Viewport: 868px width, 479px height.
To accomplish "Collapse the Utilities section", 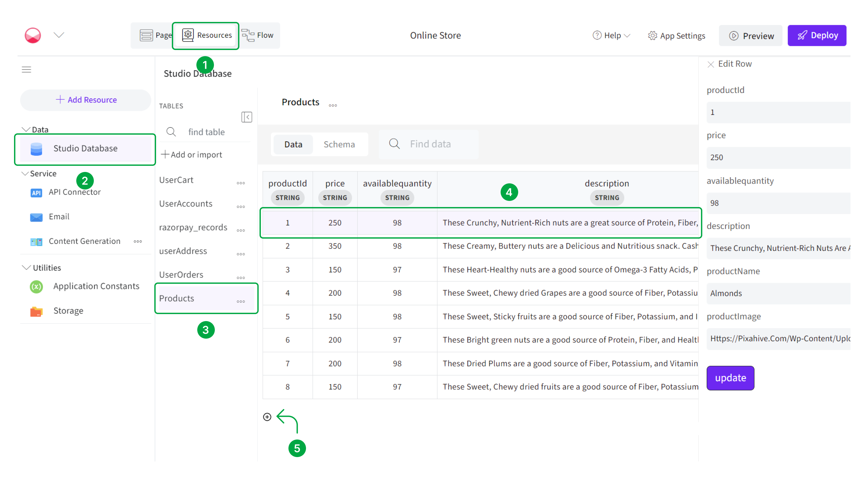I will click(x=26, y=268).
